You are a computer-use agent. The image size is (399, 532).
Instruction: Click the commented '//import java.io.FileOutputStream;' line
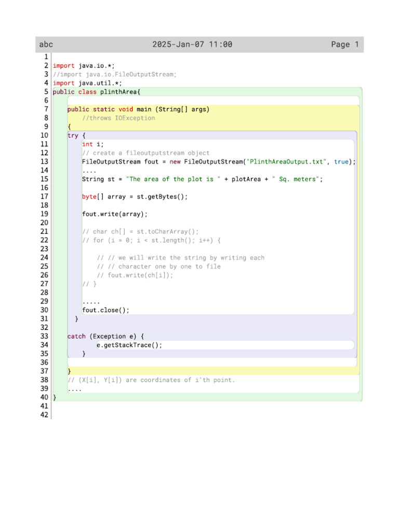tap(115, 74)
